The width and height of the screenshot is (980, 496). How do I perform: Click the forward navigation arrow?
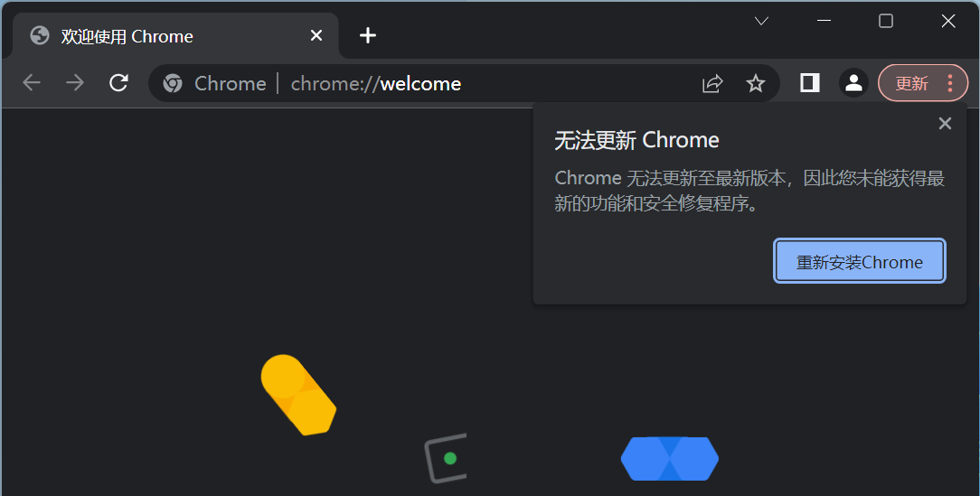[75, 82]
